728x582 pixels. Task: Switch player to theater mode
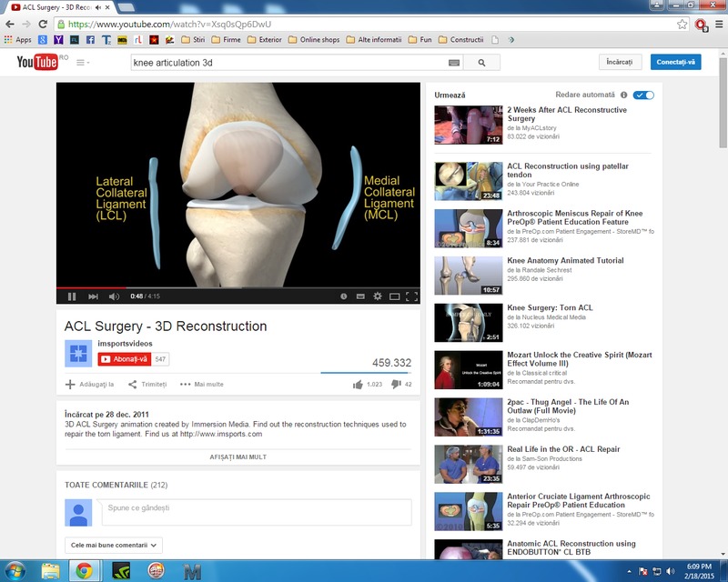tap(394, 296)
